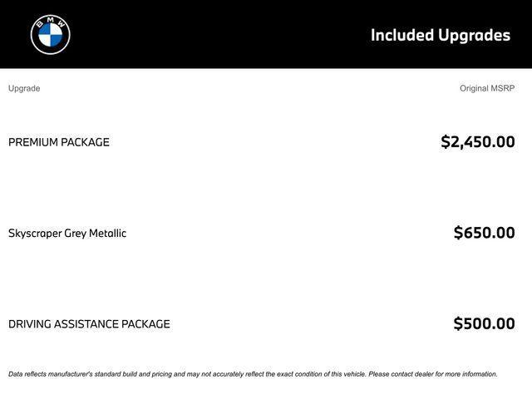Open the Skyscraper Grey Metallic entry
The image size is (532, 399).
pyautogui.click(x=67, y=234)
